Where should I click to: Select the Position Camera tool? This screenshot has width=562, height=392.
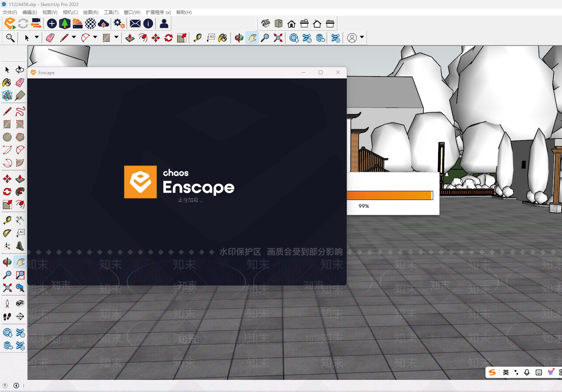click(7, 303)
